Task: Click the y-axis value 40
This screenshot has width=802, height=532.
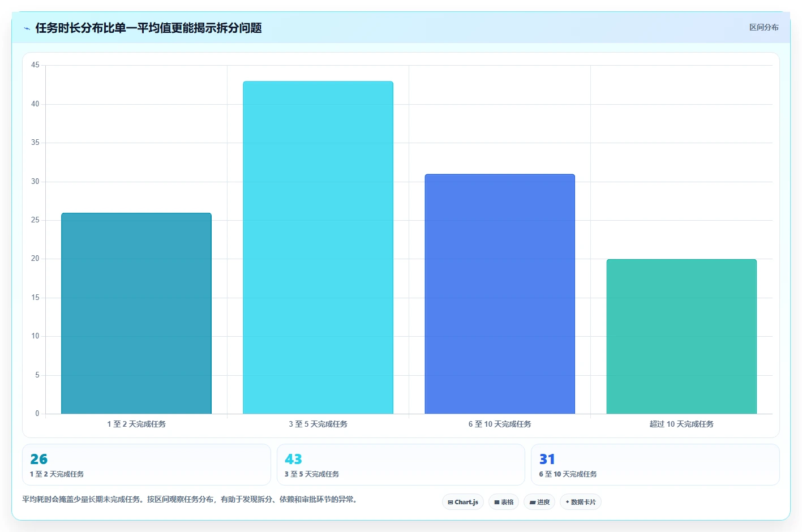Action: point(35,104)
